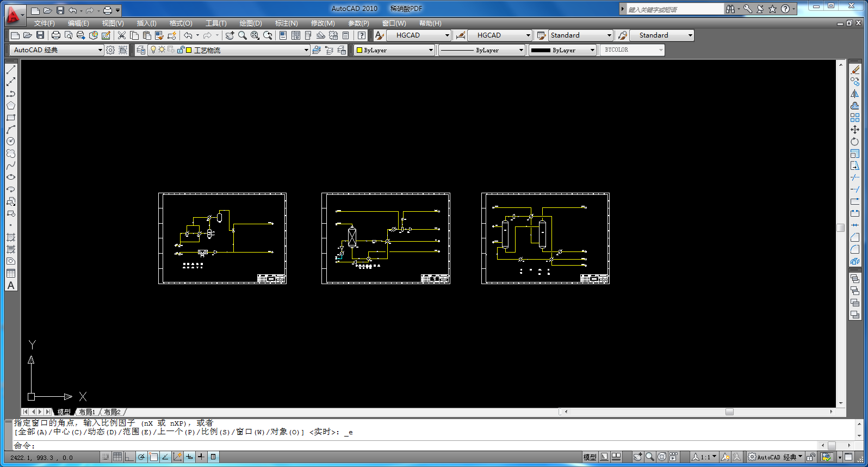
Task: Expand the AutoCAD 经典 workspace dropdown
Action: (100, 50)
